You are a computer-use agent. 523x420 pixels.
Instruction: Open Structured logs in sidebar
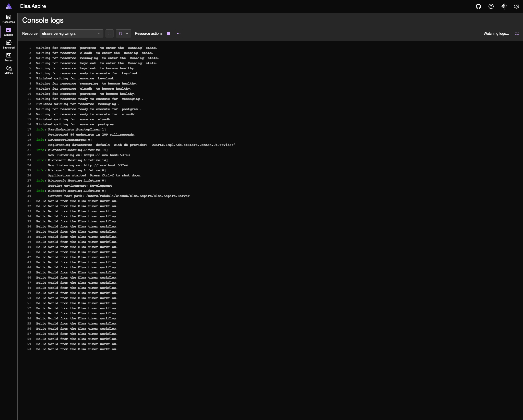coord(9,45)
